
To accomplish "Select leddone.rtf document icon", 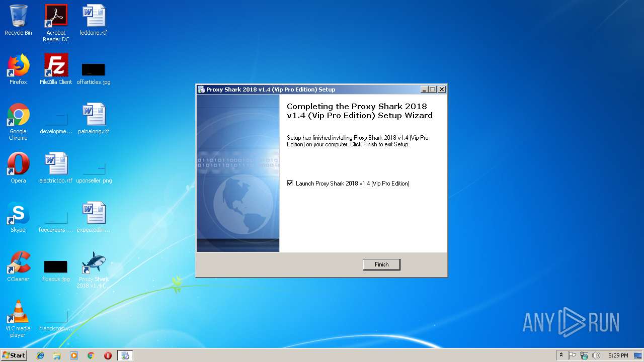I will click(x=94, y=20).
